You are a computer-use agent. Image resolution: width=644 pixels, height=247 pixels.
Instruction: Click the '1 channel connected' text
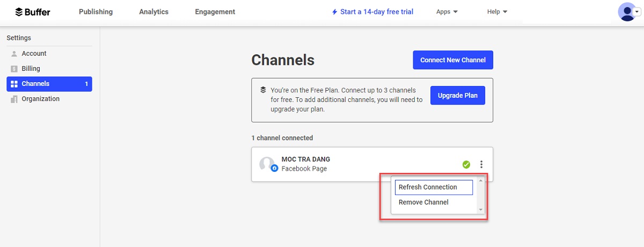(282, 138)
